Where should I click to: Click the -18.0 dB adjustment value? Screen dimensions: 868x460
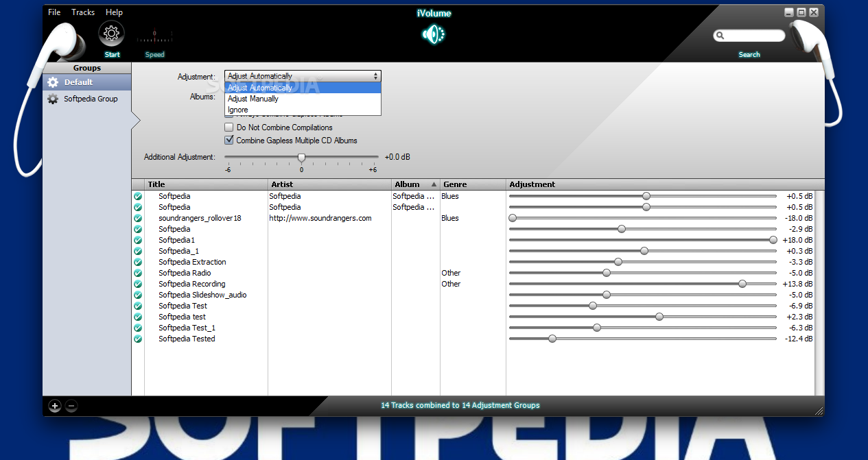click(x=799, y=218)
